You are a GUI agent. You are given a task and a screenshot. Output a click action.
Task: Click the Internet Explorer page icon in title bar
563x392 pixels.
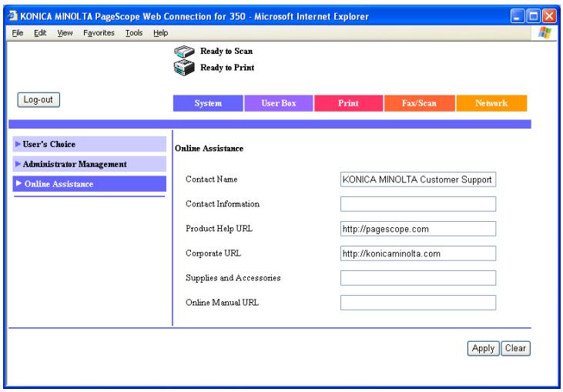[13, 16]
